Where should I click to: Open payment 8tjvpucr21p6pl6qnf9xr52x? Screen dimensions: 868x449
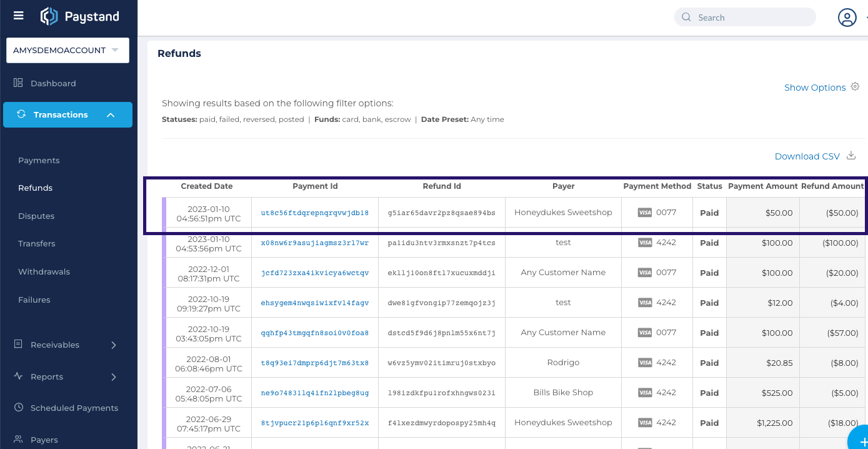pyautogui.click(x=315, y=423)
